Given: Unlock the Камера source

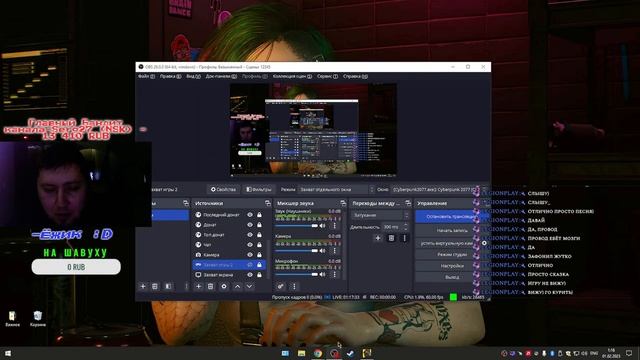Looking at the screenshot, I should 259,255.
